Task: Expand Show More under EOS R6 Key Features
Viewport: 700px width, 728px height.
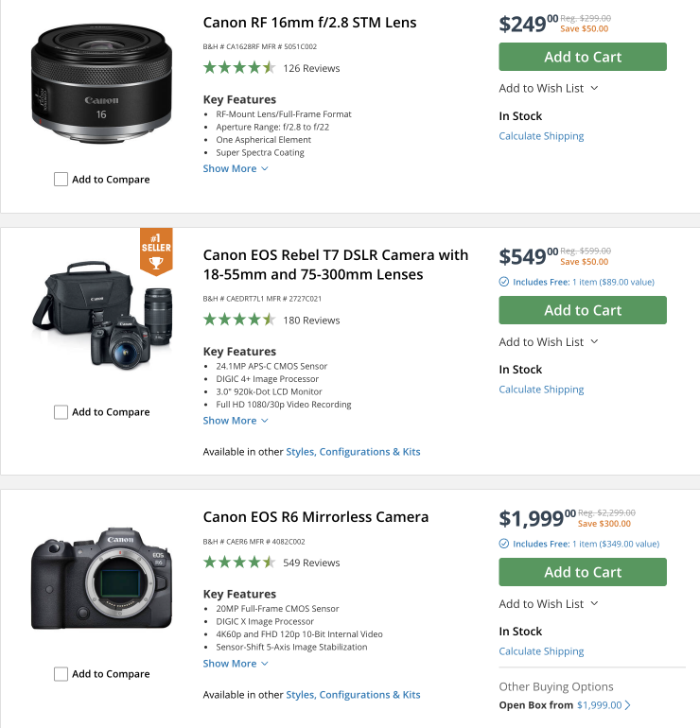Action: (x=236, y=664)
